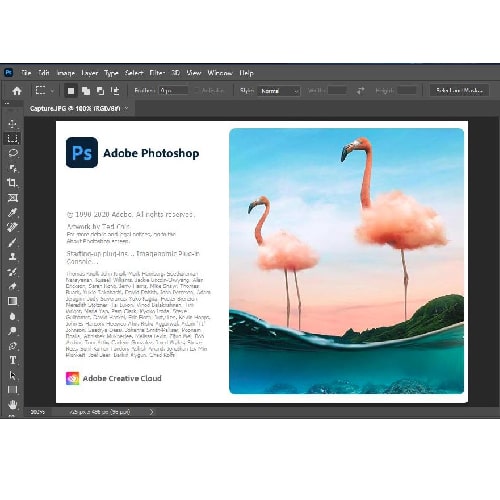This screenshot has width=500, height=500.
Task: Open the Layer menu
Action: coord(90,73)
